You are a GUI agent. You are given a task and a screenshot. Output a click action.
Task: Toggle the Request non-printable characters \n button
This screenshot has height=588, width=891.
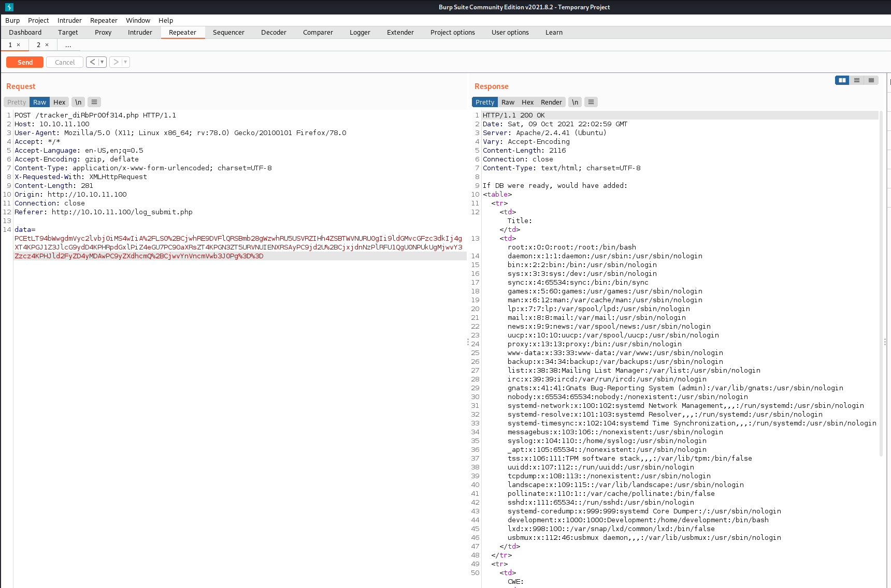[78, 102]
